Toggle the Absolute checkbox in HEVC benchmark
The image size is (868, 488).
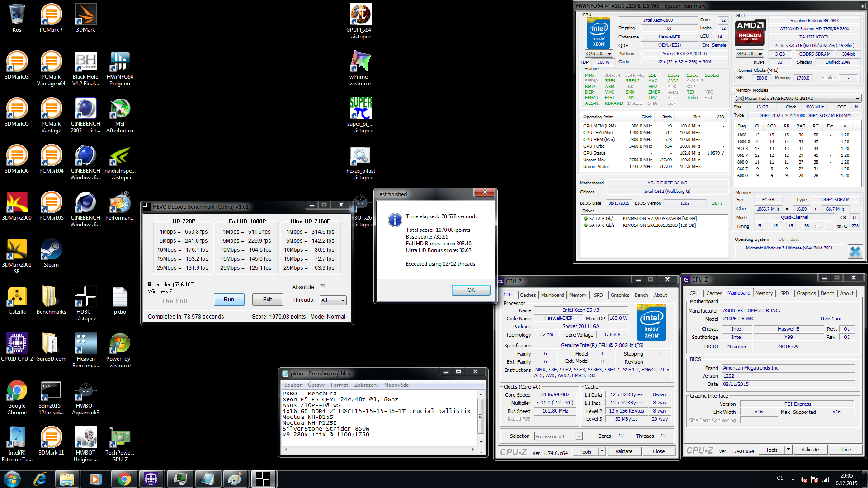click(322, 287)
